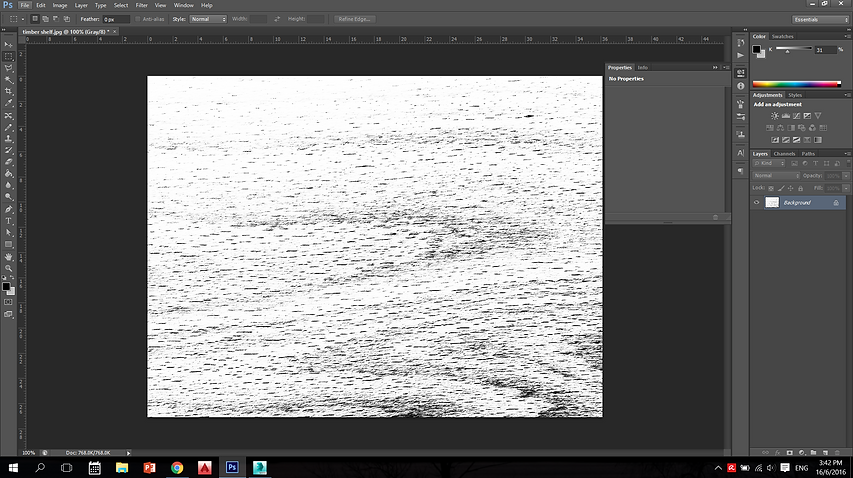Select the Move tool
This screenshot has width=853, height=478.
pos(9,45)
